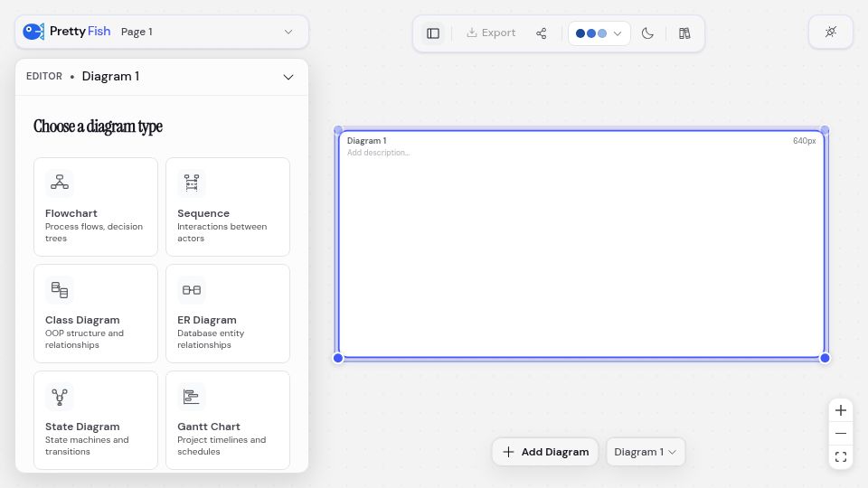The image size is (868, 488).
Task: Click the fit to screen icon
Action: click(x=840, y=456)
